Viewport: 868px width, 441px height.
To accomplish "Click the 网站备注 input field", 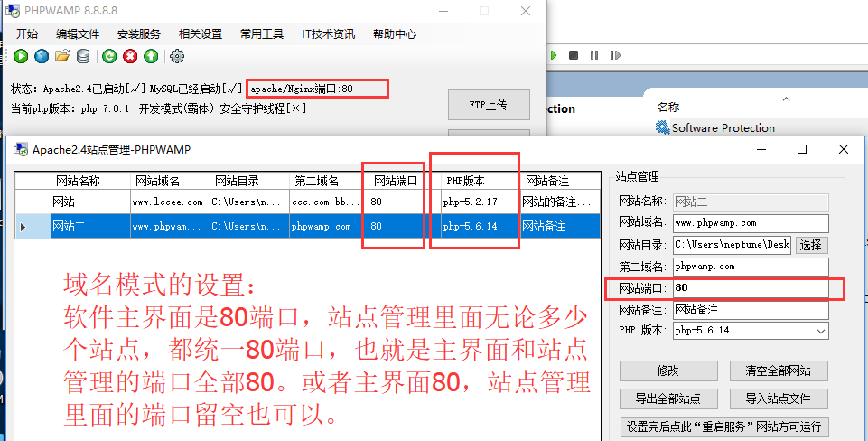I will (x=751, y=310).
